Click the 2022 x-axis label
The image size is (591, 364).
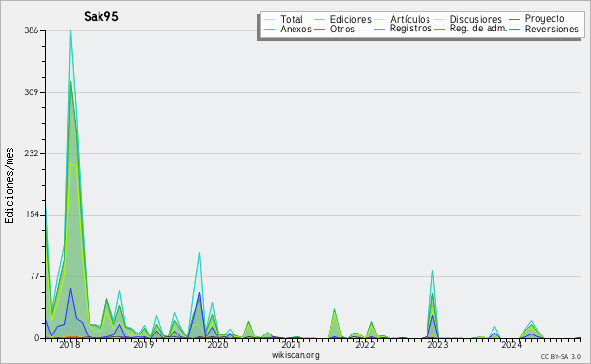(x=365, y=344)
